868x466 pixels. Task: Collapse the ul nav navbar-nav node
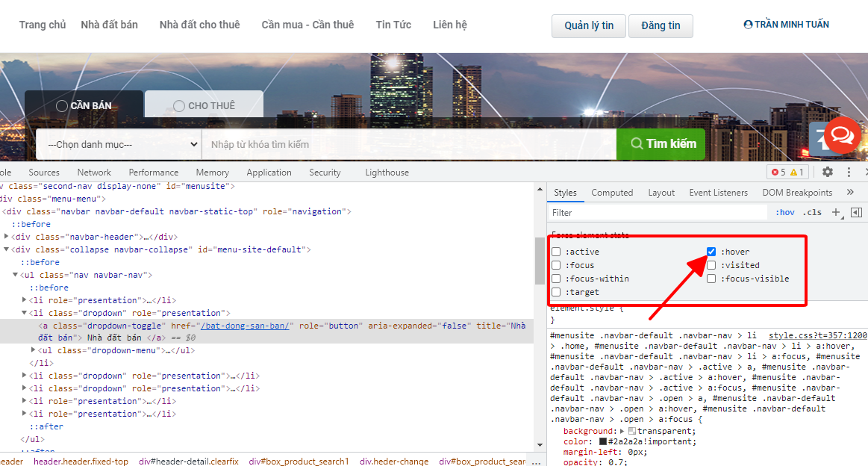click(x=16, y=275)
